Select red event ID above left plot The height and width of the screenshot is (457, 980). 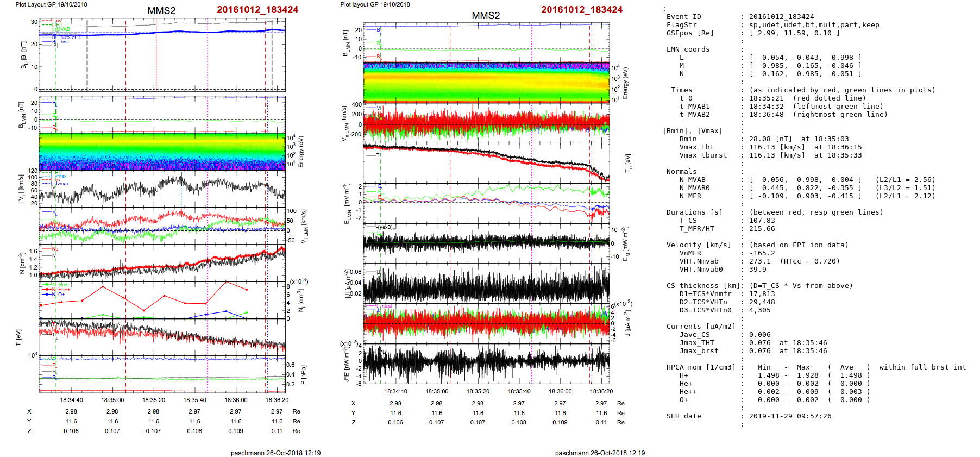point(257,10)
